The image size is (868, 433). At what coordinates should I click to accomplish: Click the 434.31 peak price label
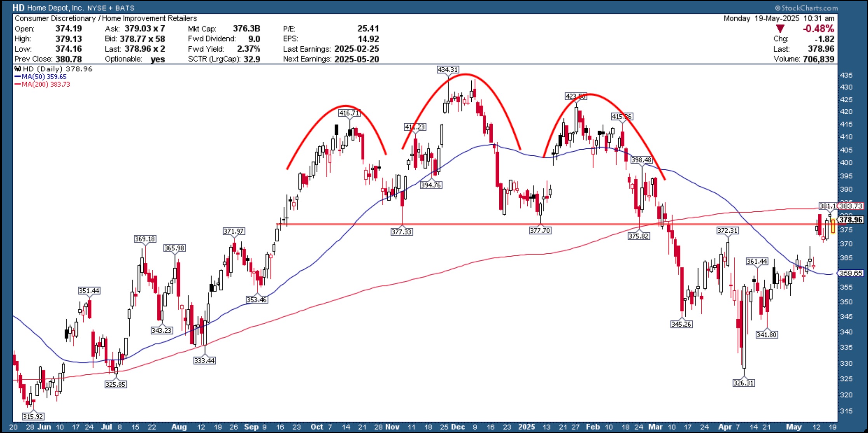click(x=448, y=70)
